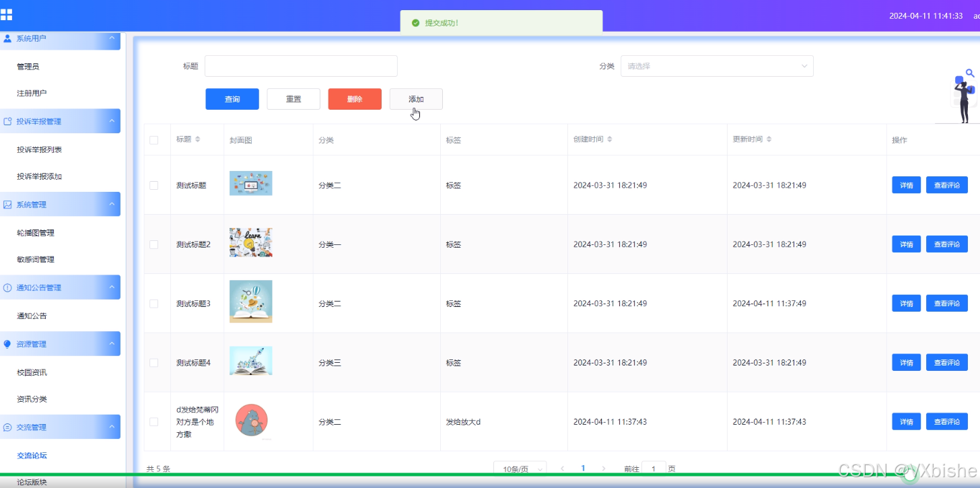Click 详情 button in 测试标题3 row
980x488 pixels.
[907, 304]
